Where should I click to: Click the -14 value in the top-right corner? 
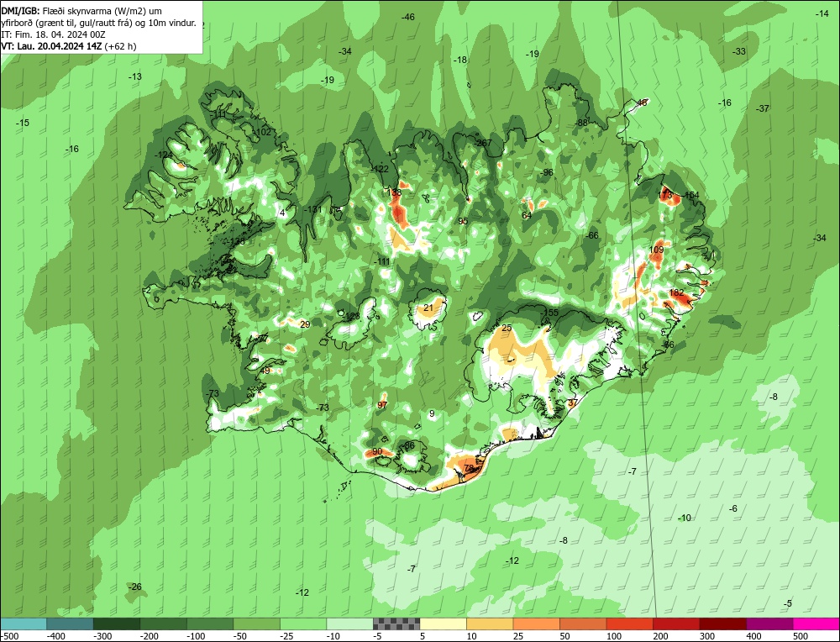pos(822,14)
